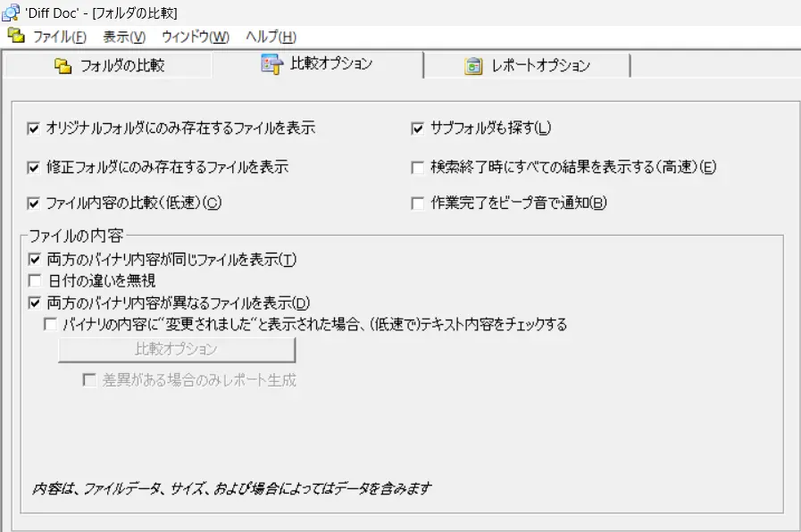Screen dimensions: 801x532
Task: Click the 比較オプション button
Action: click(x=176, y=349)
